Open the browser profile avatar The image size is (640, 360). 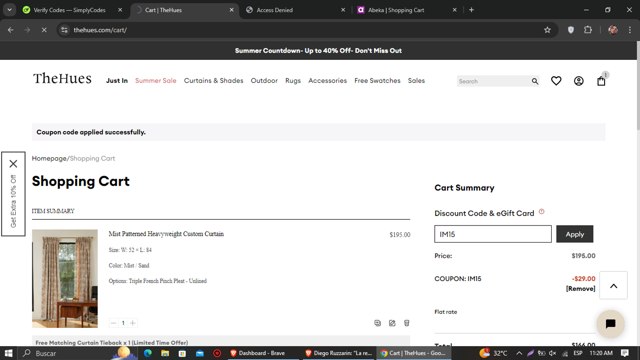point(613,30)
